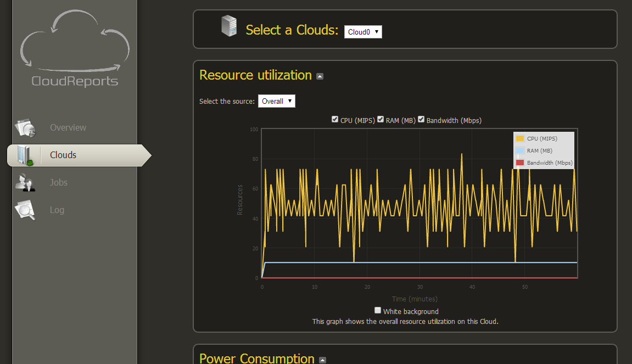Click the server icon beside Select a Clouds
Image resolution: width=632 pixels, height=364 pixels.
coord(230,26)
